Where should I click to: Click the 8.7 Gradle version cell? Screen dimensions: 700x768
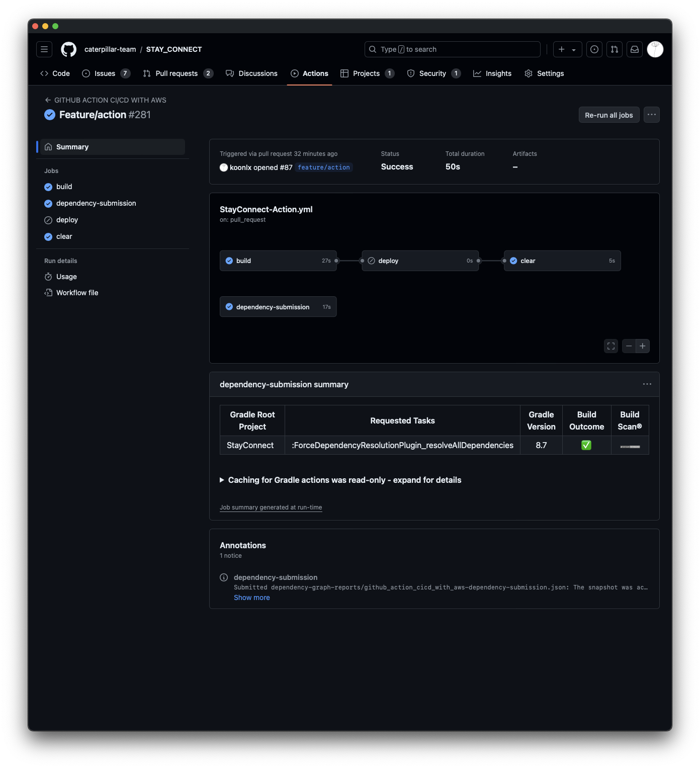541,445
